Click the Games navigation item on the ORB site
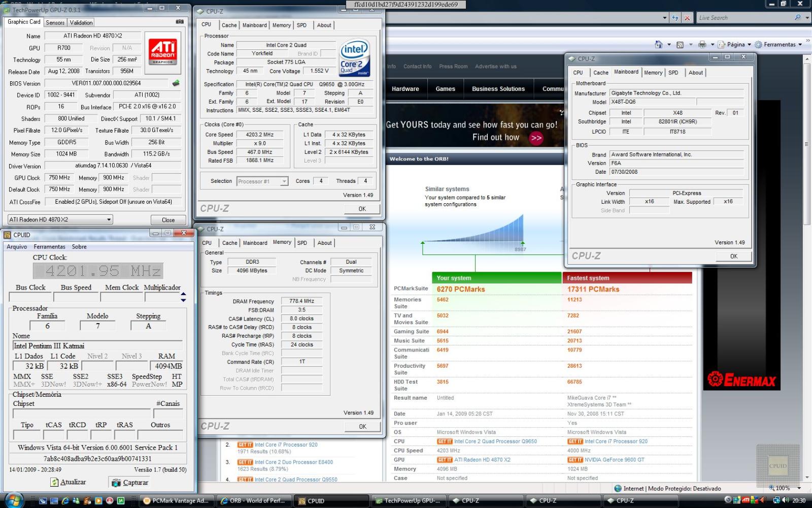The width and height of the screenshot is (812, 508). point(445,89)
